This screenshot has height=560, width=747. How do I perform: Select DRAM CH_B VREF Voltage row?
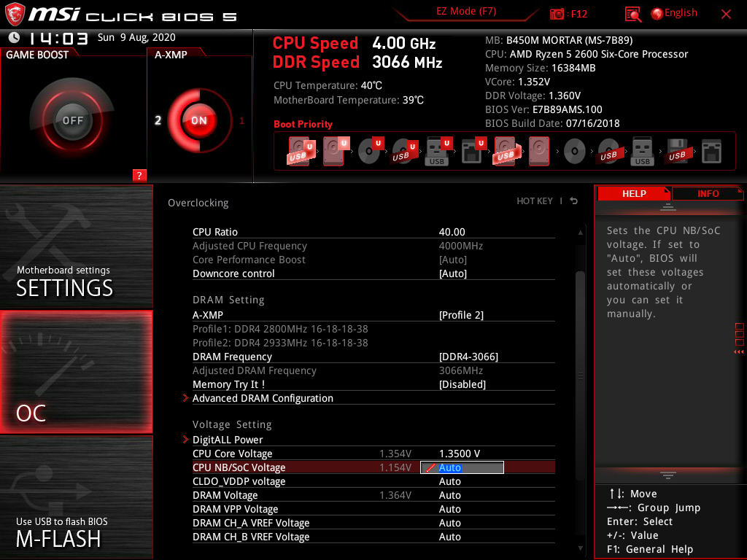coord(373,537)
